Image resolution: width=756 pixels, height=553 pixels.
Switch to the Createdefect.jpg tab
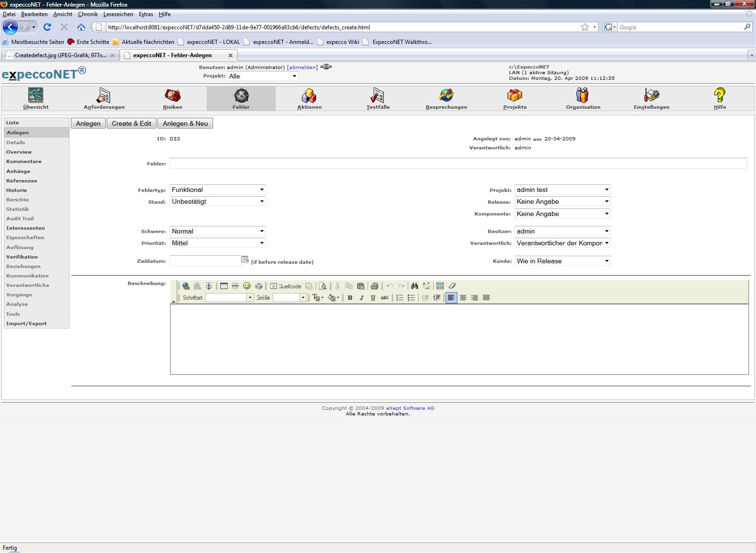tap(60, 55)
